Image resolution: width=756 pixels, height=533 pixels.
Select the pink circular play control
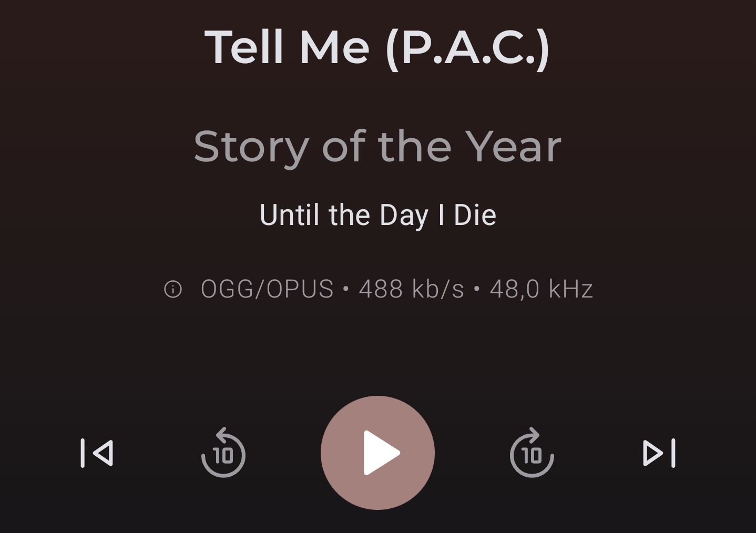pos(377,453)
